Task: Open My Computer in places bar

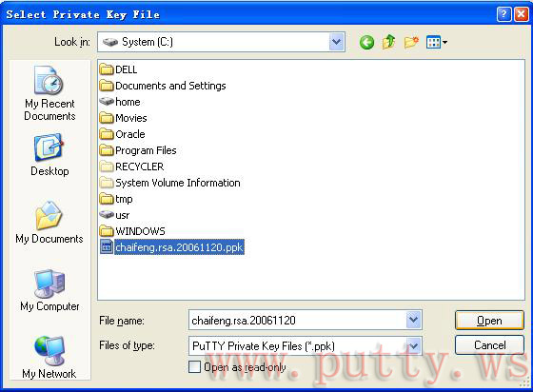Action: (x=49, y=290)
